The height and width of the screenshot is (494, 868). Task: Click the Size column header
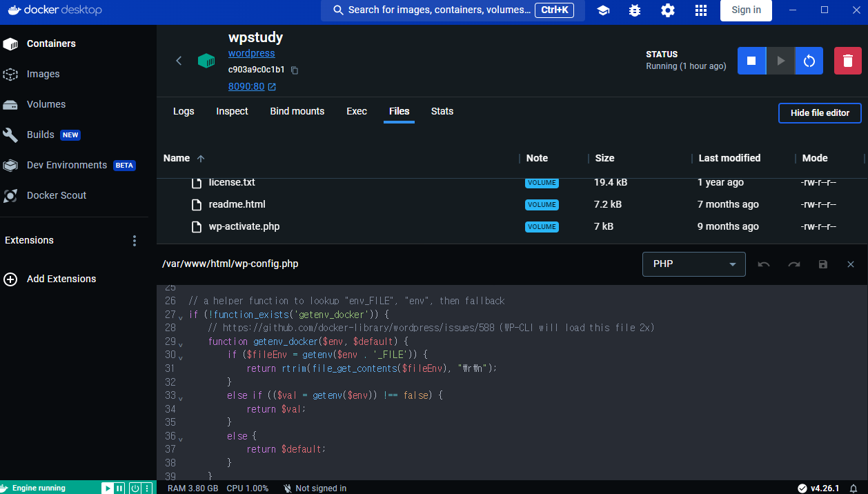(604, 158)
